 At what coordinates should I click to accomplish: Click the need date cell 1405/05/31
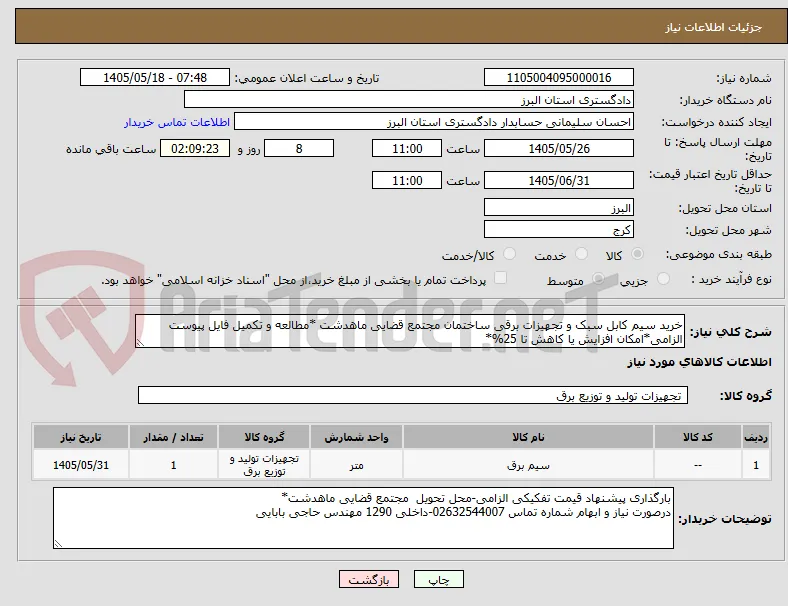point(81,465)
